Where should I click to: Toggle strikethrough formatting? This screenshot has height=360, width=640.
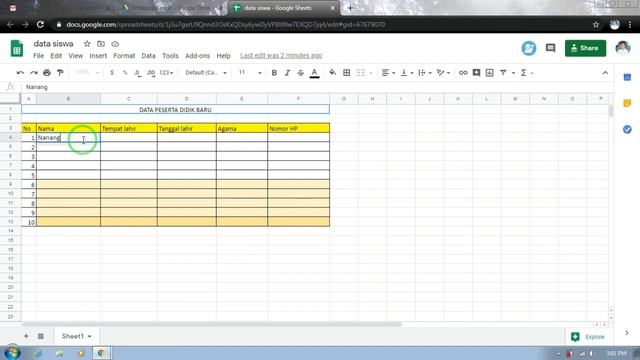(300, 73)
